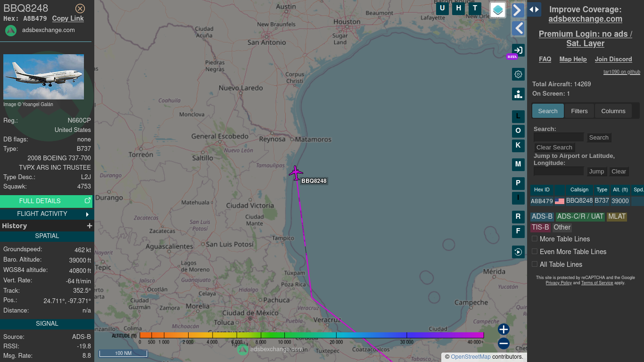Screen dimensions: 644x362
Task: Open the tar1090 on github link
Action: (x=622, y=72)
